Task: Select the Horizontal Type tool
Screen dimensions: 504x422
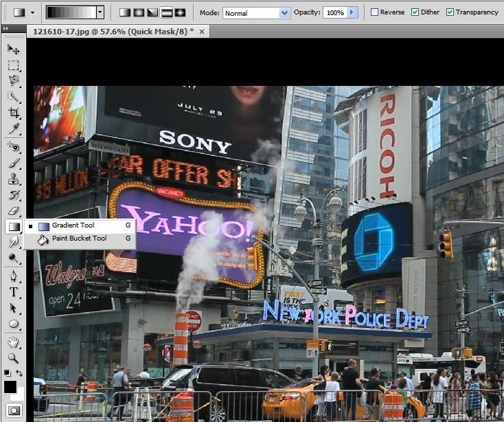Action: click(13, 291)
